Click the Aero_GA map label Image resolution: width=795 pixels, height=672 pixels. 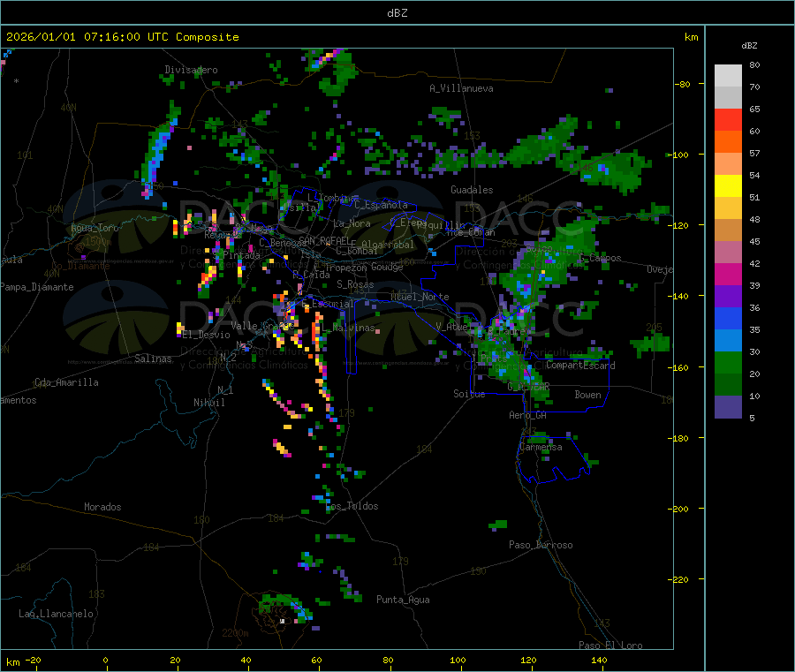pyautogui.click(x=527, y=415)
